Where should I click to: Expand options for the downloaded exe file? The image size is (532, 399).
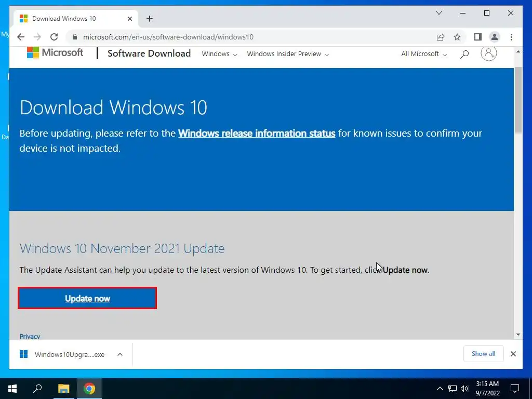click(120, 354)
